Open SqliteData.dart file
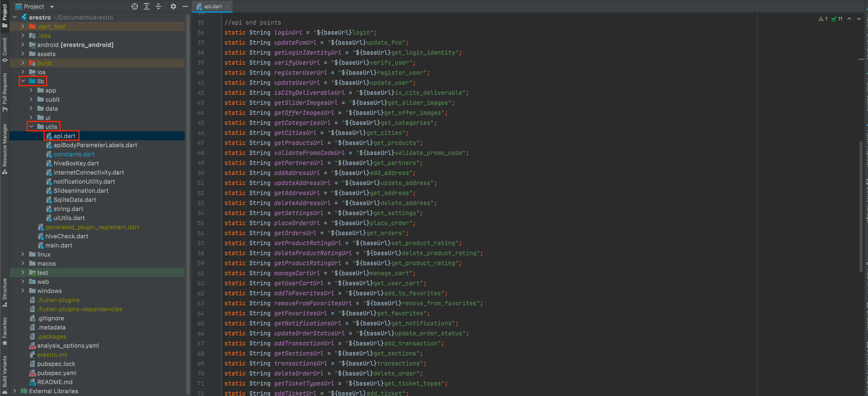The image size is (868, 396). (x=71, y=199)
